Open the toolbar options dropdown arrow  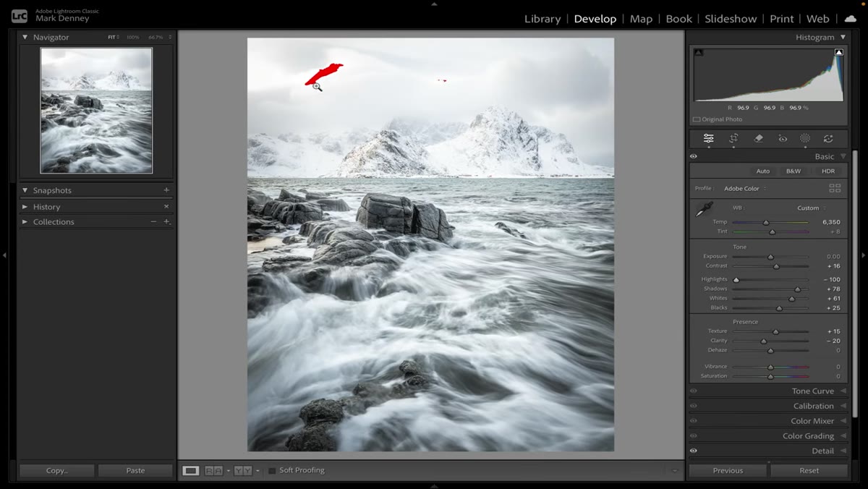tap(675, 470)
